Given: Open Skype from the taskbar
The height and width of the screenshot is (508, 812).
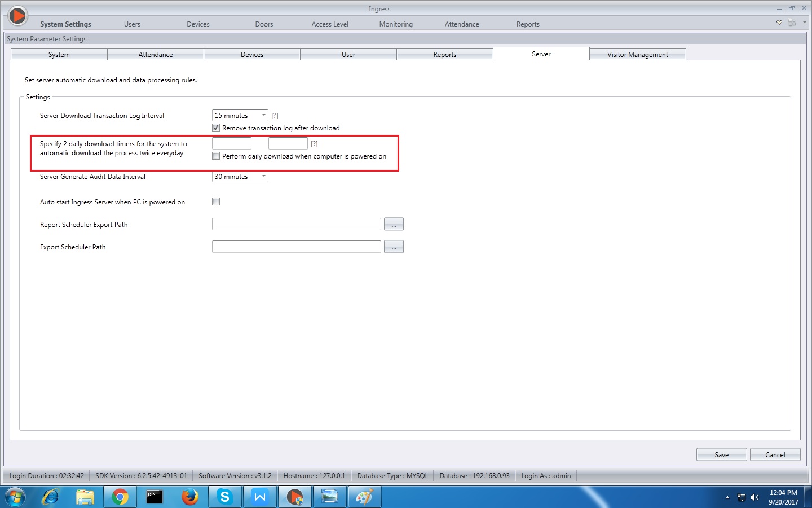Looking at the screenshot, I should pos(225,497).
